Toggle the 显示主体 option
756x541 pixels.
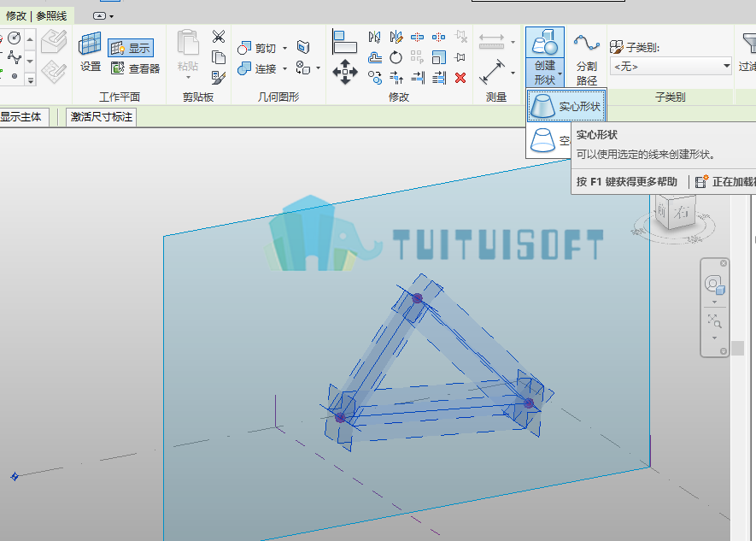click(x=22, y=117)
